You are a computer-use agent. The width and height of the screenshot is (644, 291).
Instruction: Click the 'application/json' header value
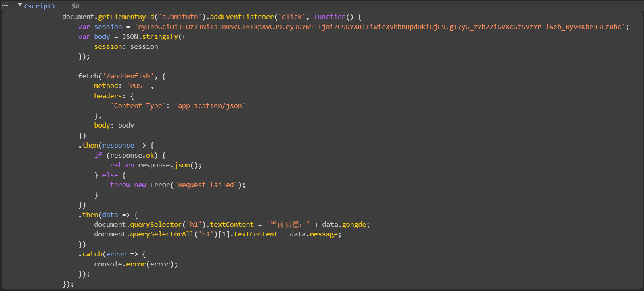point(210,105)
